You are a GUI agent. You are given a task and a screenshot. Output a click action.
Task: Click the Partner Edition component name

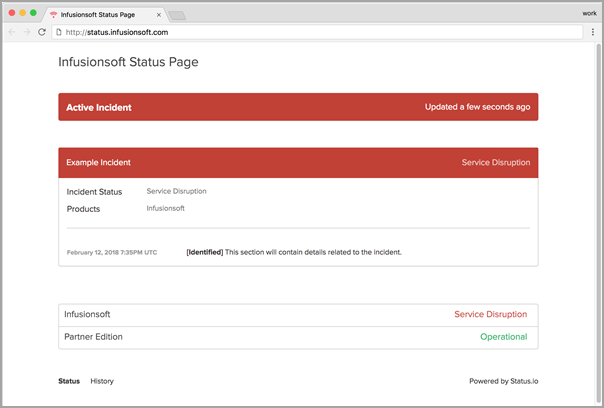(93, 337)
